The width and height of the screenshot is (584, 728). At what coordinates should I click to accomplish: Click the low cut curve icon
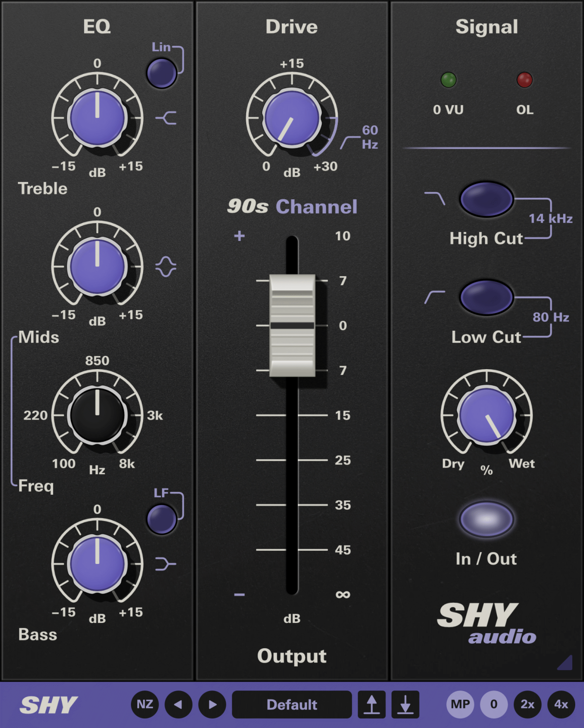coord(435,297)
